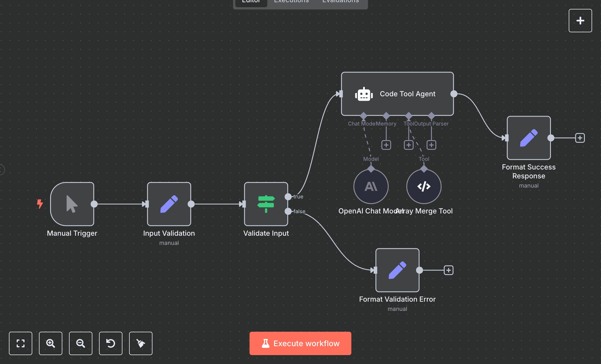The width and height of the screenshot is (601, 364).
Task: Click the plus under the Output Parser connector
Action: click(x=432, y=145)
